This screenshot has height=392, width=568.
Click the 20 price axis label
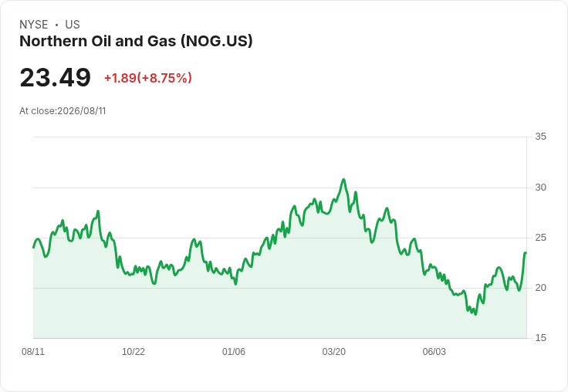coord(541,288)
